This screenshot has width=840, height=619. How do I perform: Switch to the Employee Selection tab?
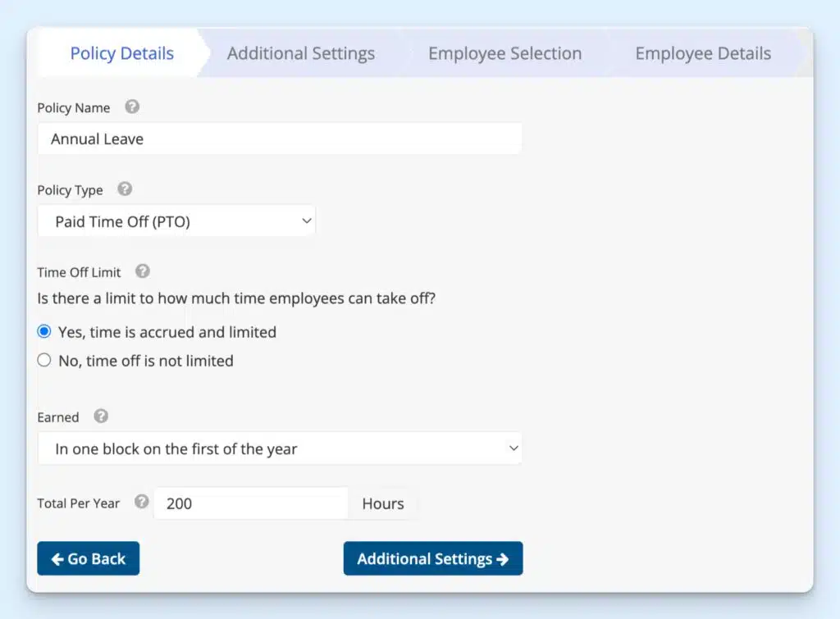(504, 52)
